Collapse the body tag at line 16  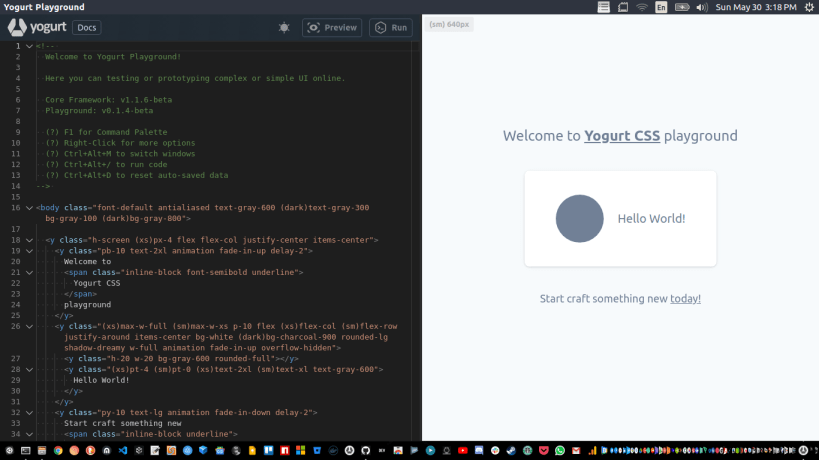pyautogui.click(x=29, y=208)
